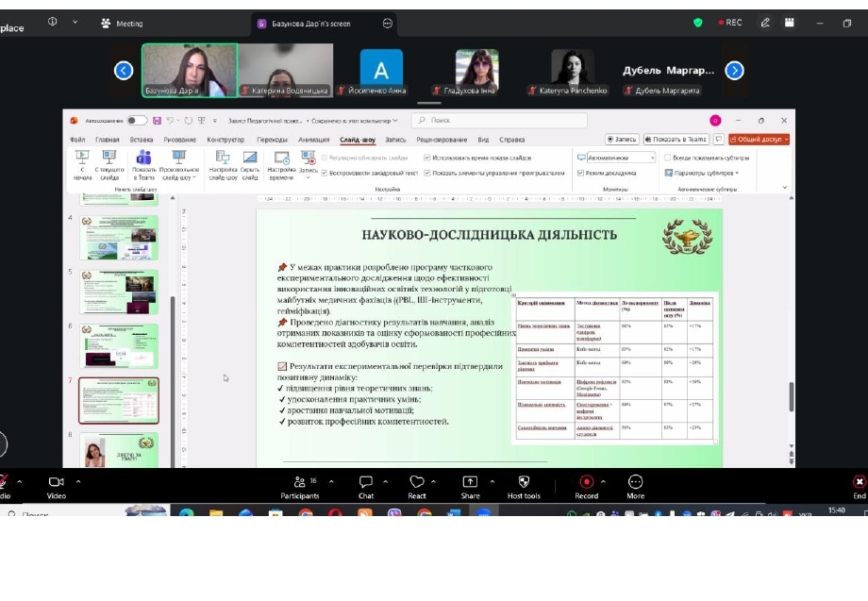Click the Meeting button in Zoom header
This screenshot has height=601, width=868.
click(x=123, y=24)
